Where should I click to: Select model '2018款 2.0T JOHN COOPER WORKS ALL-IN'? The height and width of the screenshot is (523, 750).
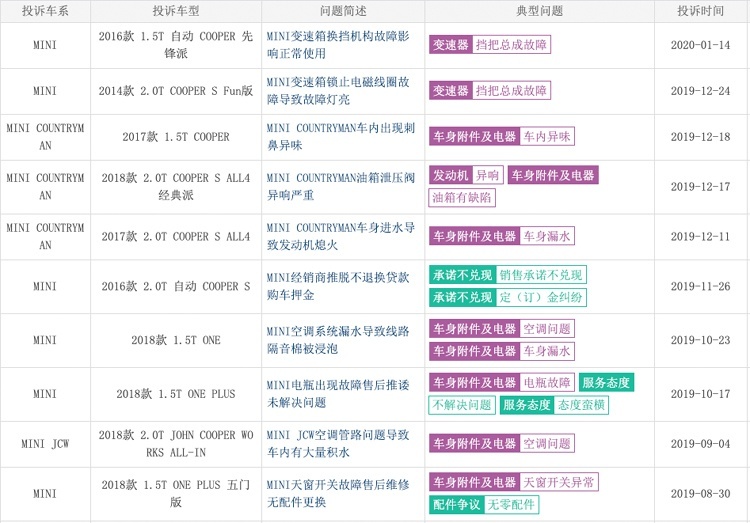coord(176,444)
